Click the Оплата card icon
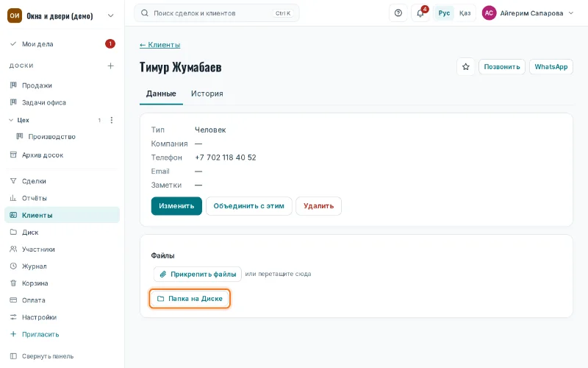 pyautogui.click(x=13, y=300)
